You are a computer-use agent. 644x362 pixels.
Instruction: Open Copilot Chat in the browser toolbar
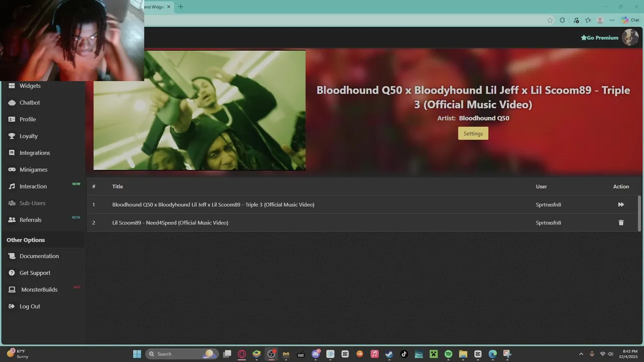click(630, 20)
